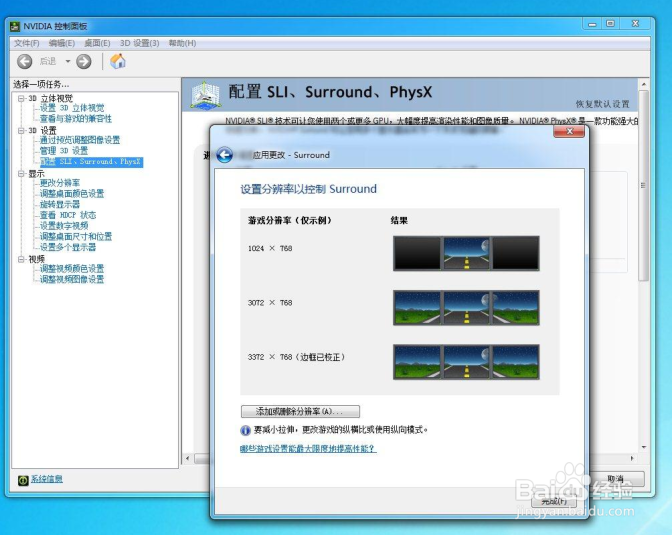This screenshot has width=672, height=535.
Task: Click the 3072 × 768 resolution text
Action: click(270, 303)
